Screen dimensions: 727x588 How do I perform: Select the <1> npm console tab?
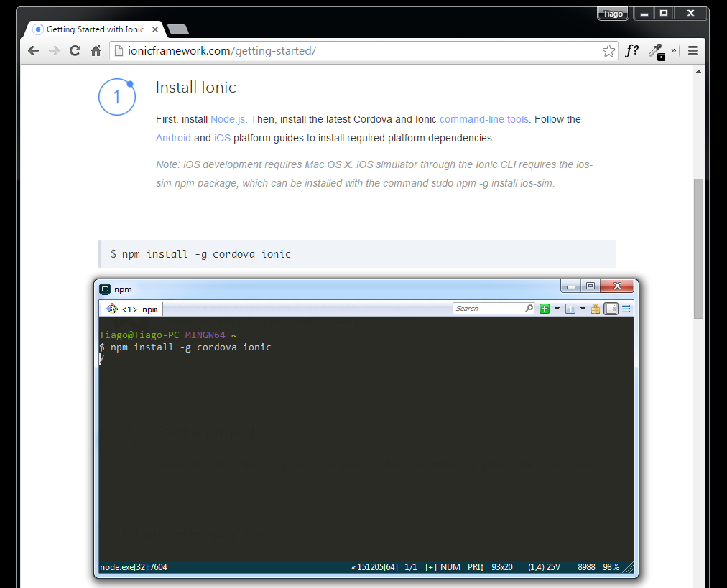131,309
